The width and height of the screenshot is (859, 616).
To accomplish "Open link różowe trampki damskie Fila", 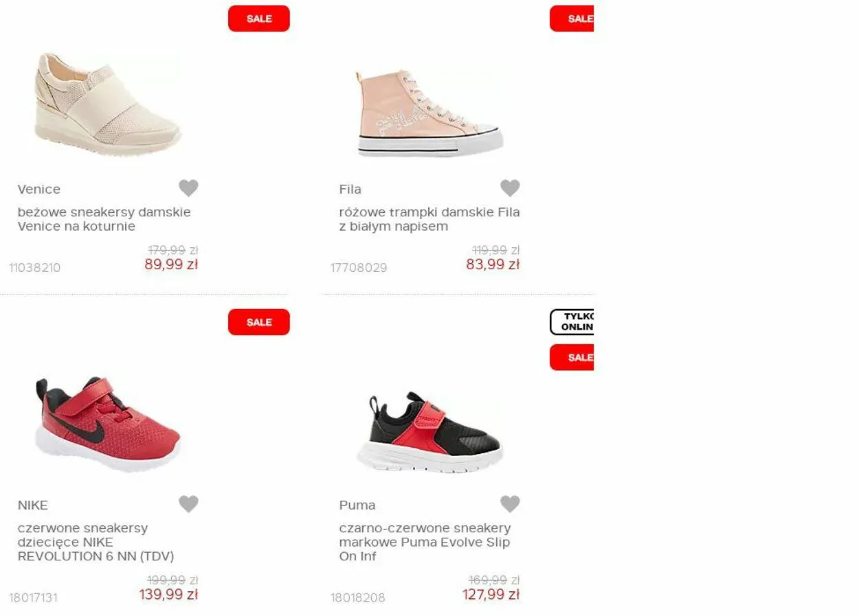I will (x=429, y=219).
